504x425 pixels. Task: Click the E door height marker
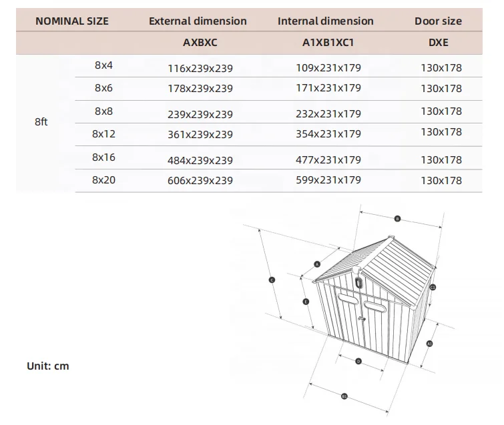[306, 302]
